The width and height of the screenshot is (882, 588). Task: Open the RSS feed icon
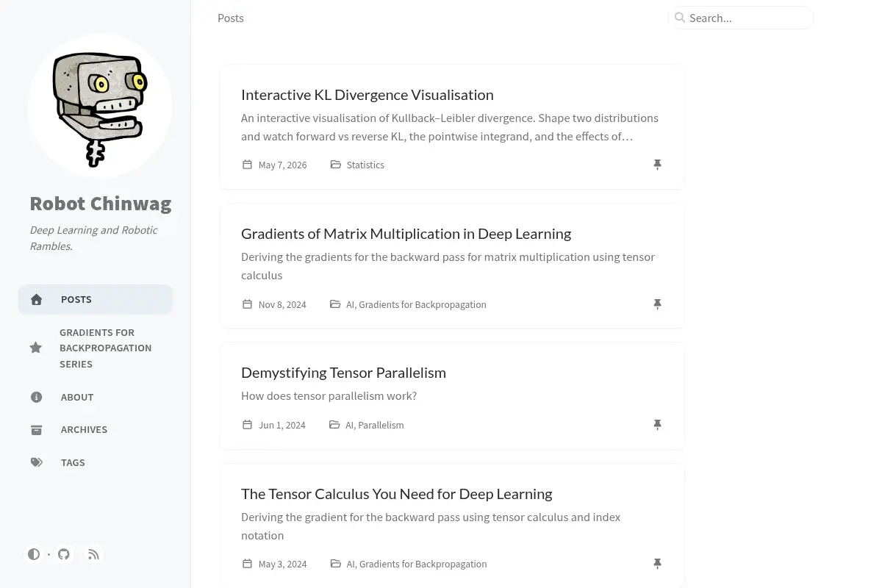pyautogui.click(x=93, y=554)
